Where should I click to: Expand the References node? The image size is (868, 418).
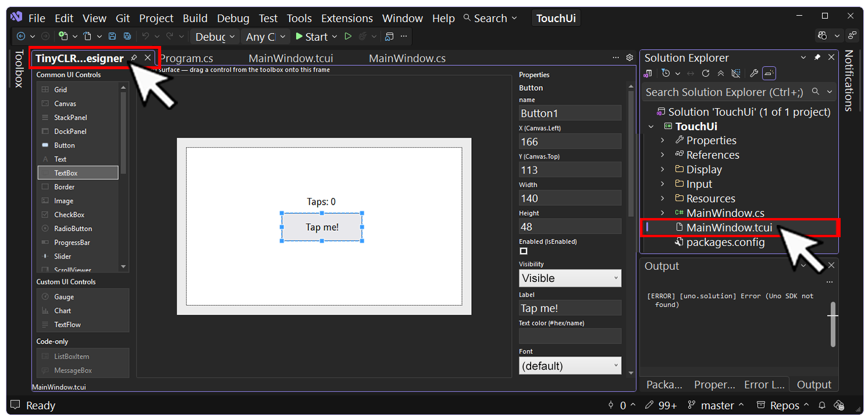662,155
